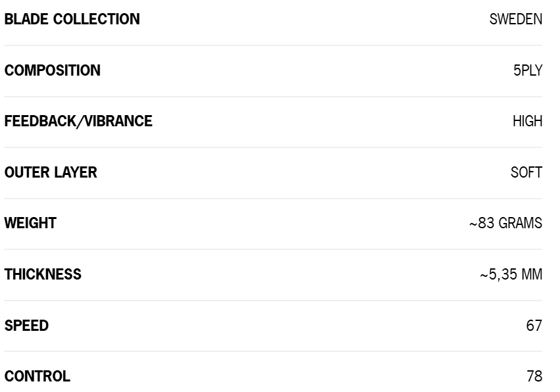Click the divider line below BLADE COLLECTION
Screen dimensions: 560x392
click(273, 45)
